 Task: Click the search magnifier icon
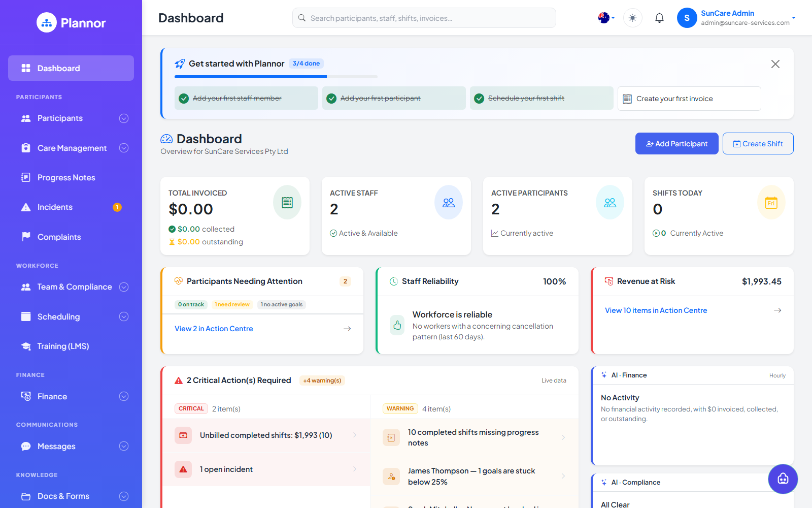(x=302, y=18)
